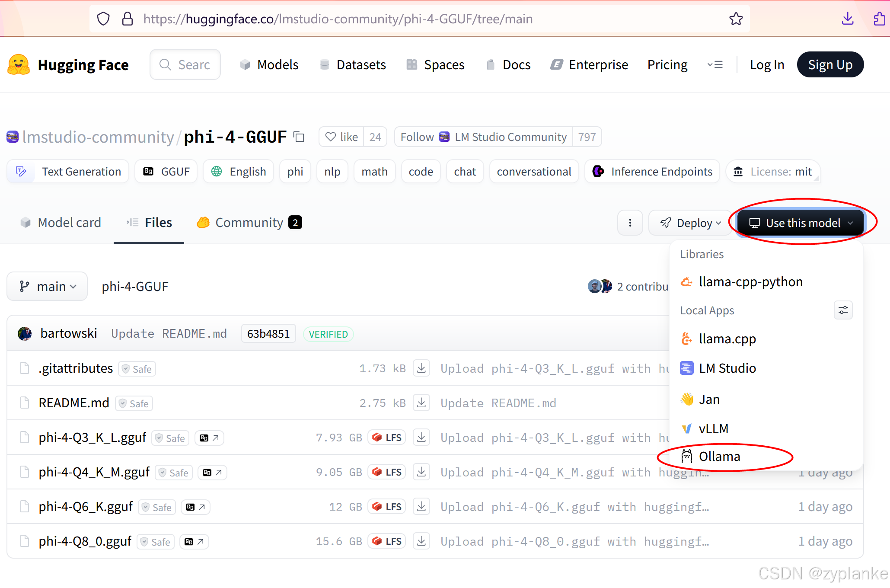The width and height of the screenshot is (890, 588).
Task: Click the browser shield tracking protection icon
Action: click(x=103, y=19)
